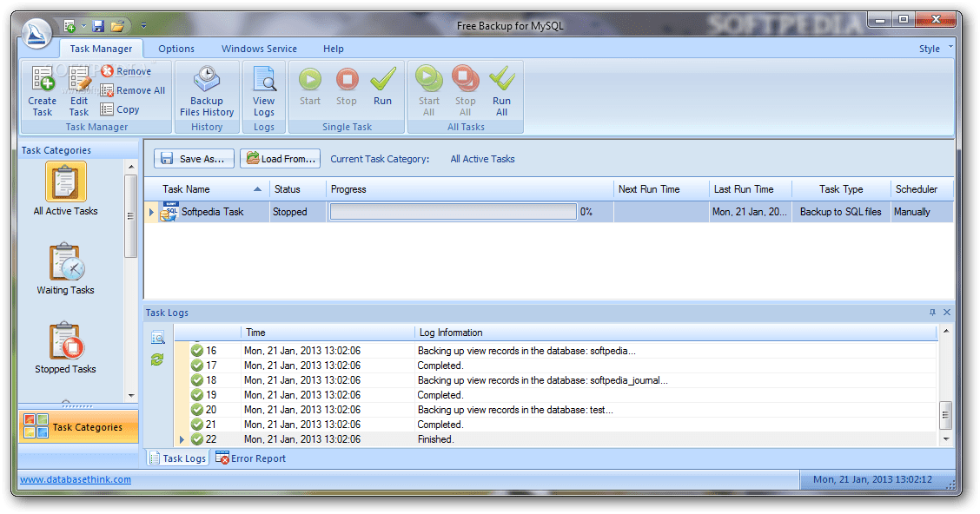Visit www.databasethink.com link

click(74, 478)
